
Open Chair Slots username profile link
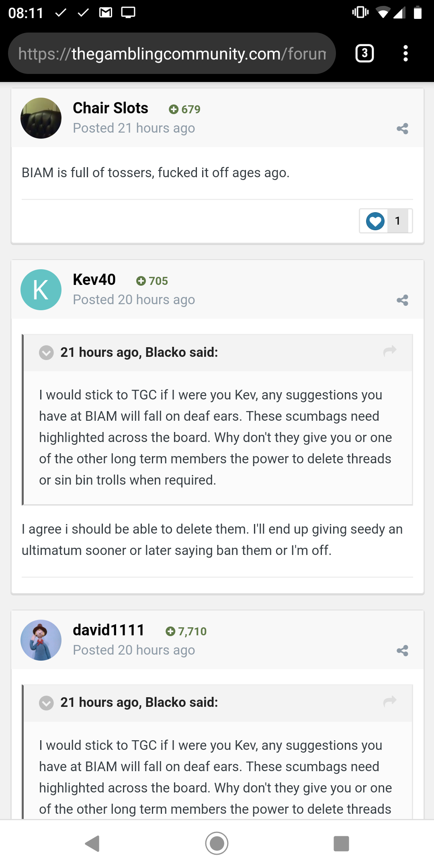111,108
